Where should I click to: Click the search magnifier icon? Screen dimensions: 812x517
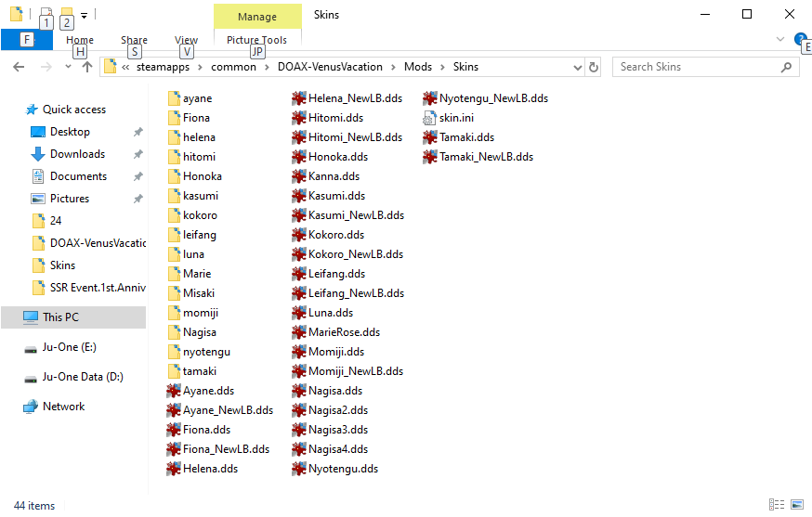(786, 67)
